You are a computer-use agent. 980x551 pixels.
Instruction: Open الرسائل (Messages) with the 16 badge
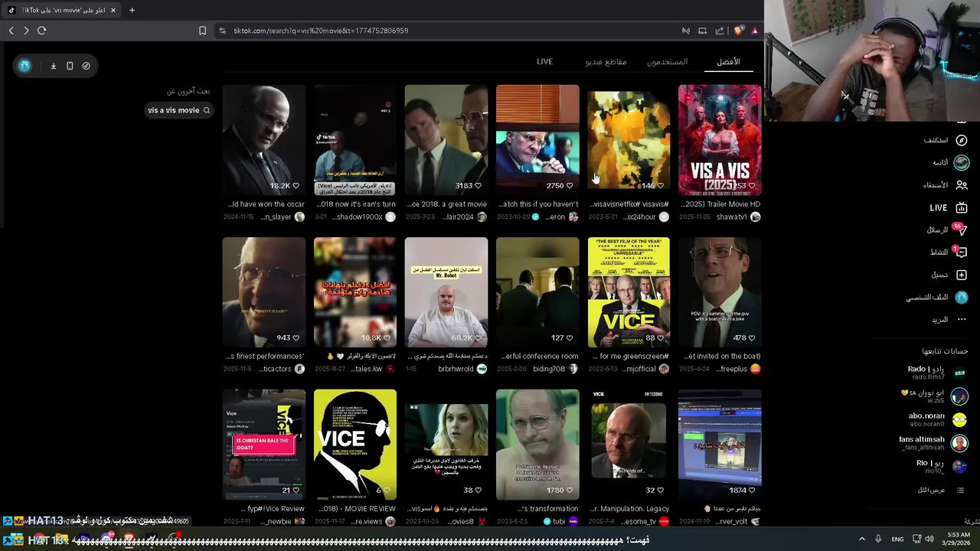pos(960,230)
